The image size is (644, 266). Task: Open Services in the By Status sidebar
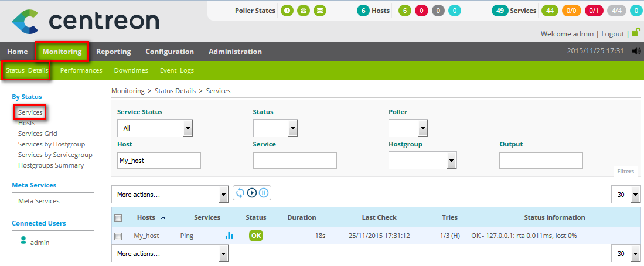tap(30, 112)
